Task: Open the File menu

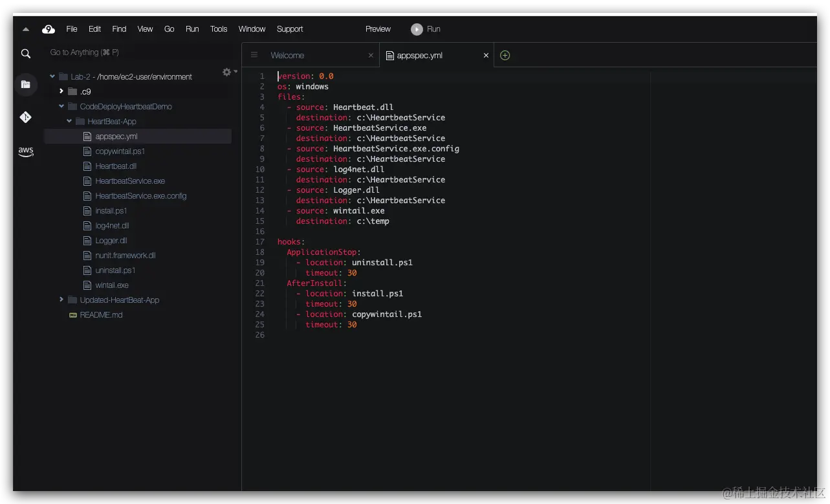Action: (72, 29)
